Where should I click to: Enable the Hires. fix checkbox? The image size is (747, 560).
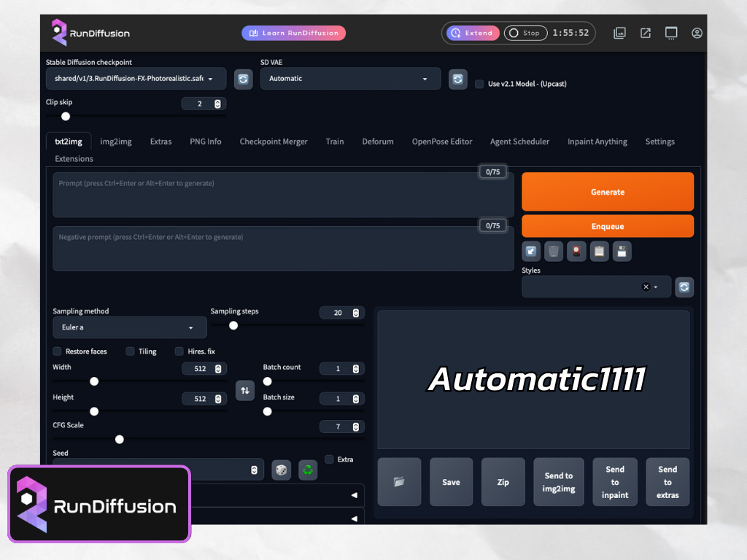(x=179, y=351)
